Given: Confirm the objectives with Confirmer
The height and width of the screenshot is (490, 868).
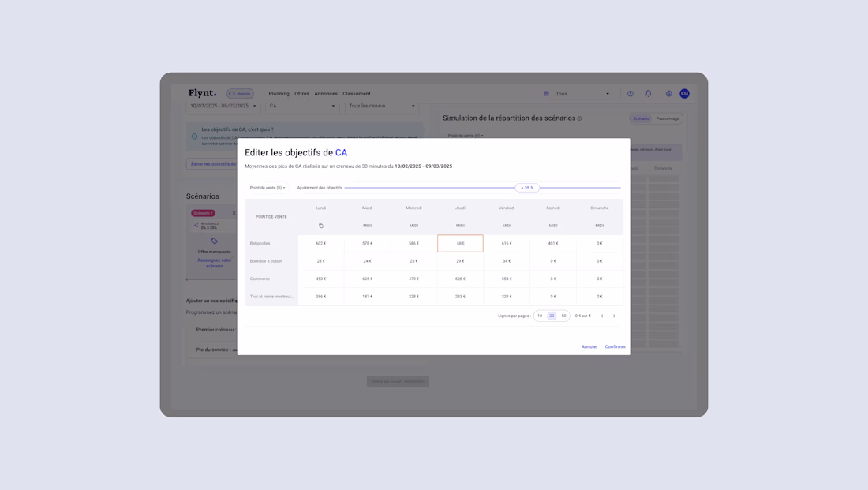Looking at the screenshot, I should coord(615,346).
